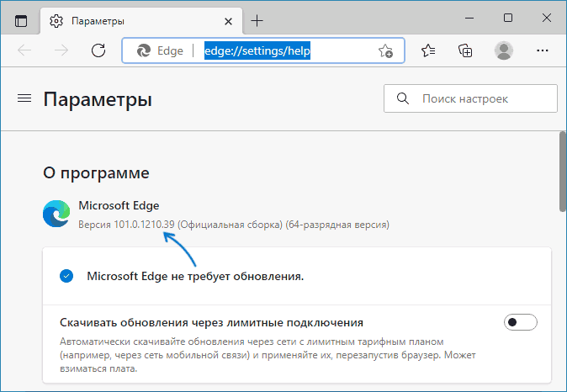Click the settings gear icon on the Параметры tab

pyautogui.click(x=56, y=21)
